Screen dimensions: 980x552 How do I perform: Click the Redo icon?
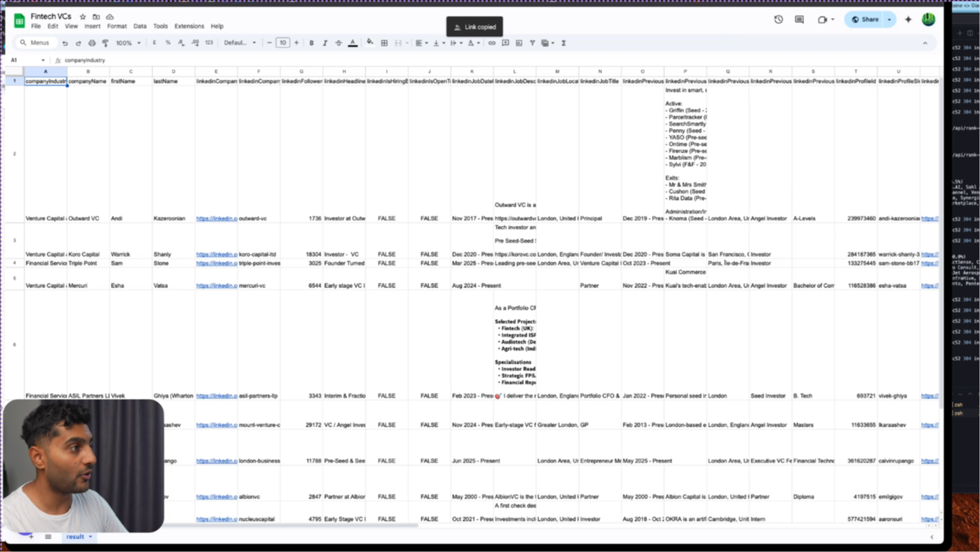click(79, 43)
